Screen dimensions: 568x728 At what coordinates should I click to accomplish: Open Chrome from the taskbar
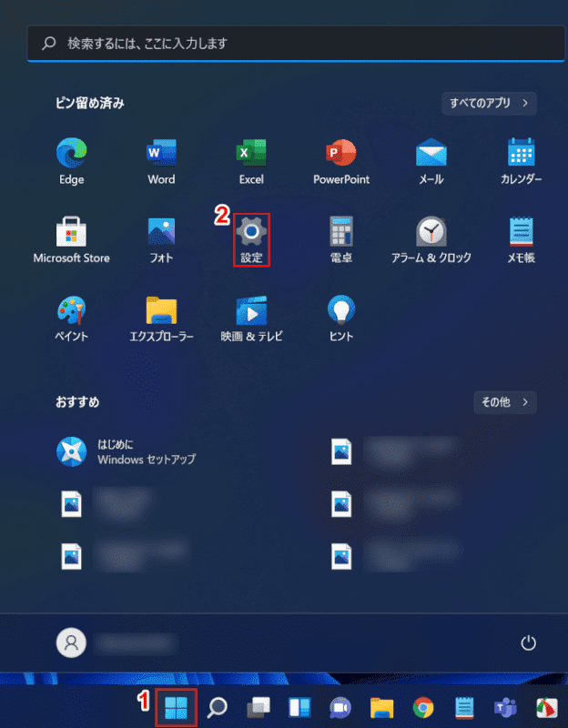[x=422, y=707]
